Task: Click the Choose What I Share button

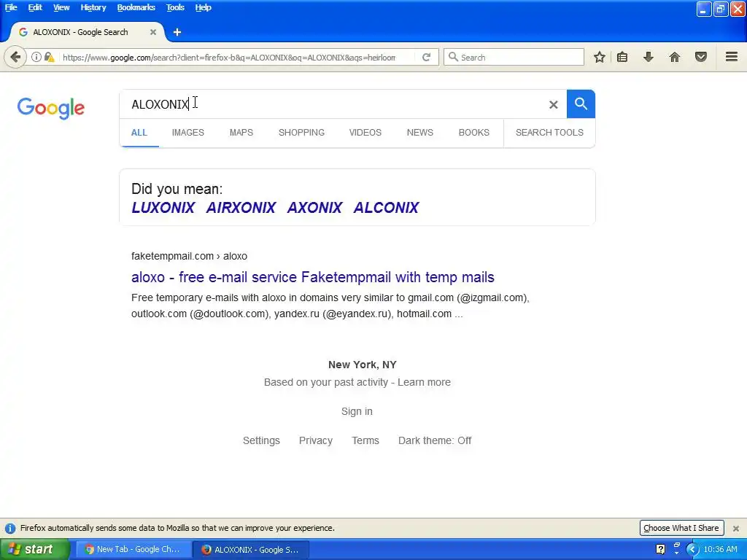Action: click(x=681, y=528)
